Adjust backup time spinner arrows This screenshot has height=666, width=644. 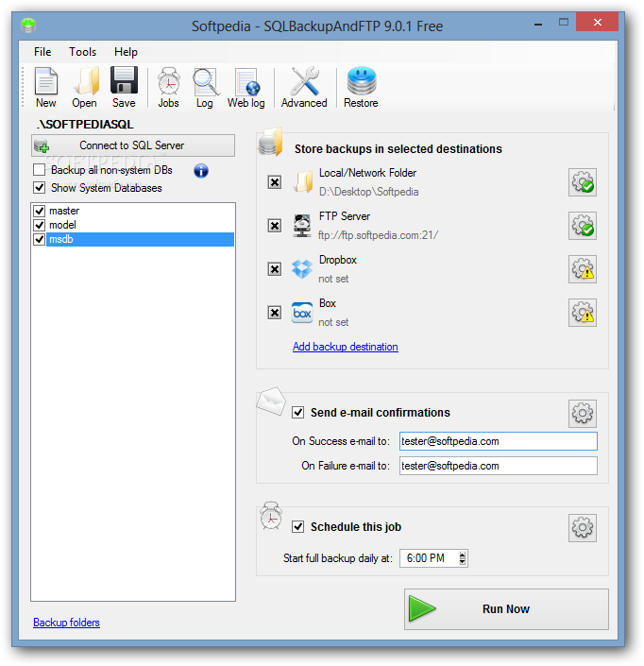coord(463,558)
